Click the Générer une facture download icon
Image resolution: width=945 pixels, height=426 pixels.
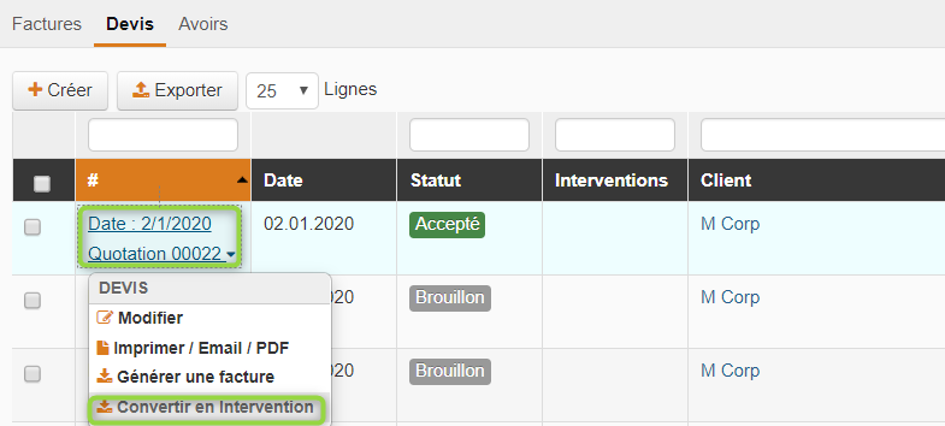point(104,377)
